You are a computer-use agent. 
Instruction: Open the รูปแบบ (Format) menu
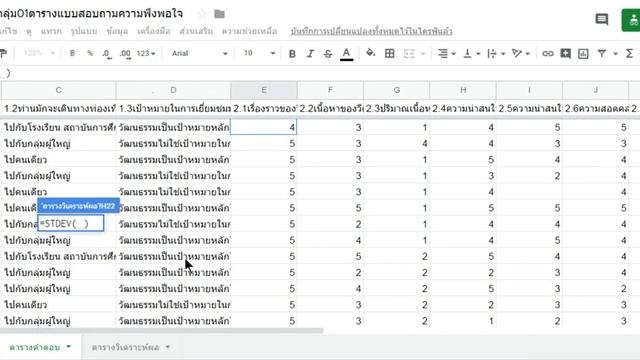click(84, 31)
